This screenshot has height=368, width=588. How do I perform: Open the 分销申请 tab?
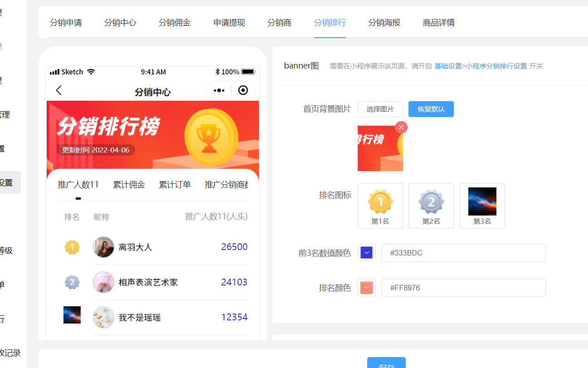click(66, 23)
